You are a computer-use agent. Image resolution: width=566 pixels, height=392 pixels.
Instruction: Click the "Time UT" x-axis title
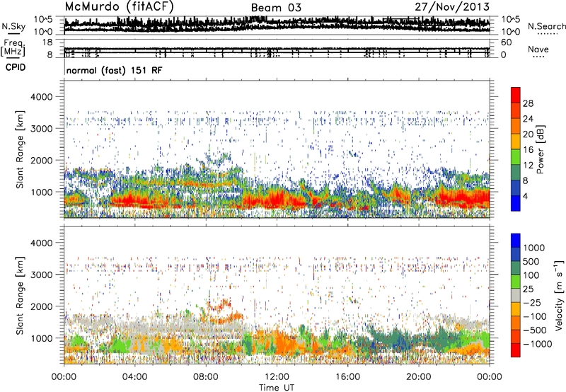point(277,388)
